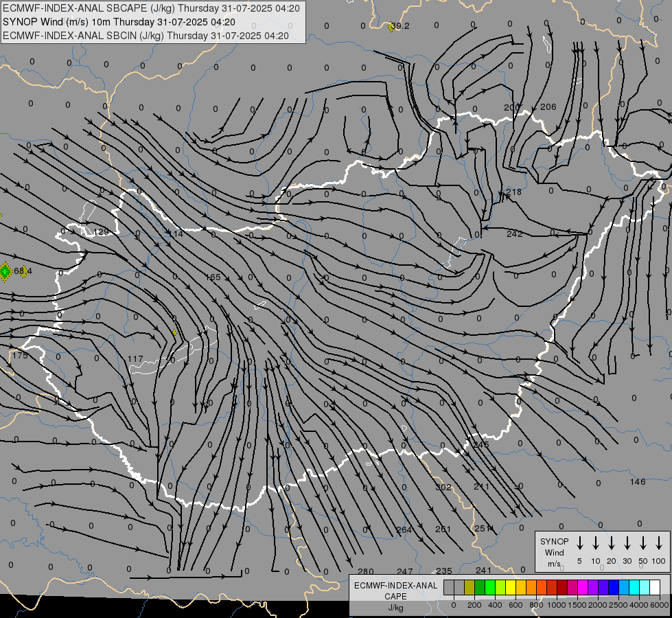This screenshot has width=672, height=618.
Task: Click the 165 value on the map
Action: click(213, 277)
